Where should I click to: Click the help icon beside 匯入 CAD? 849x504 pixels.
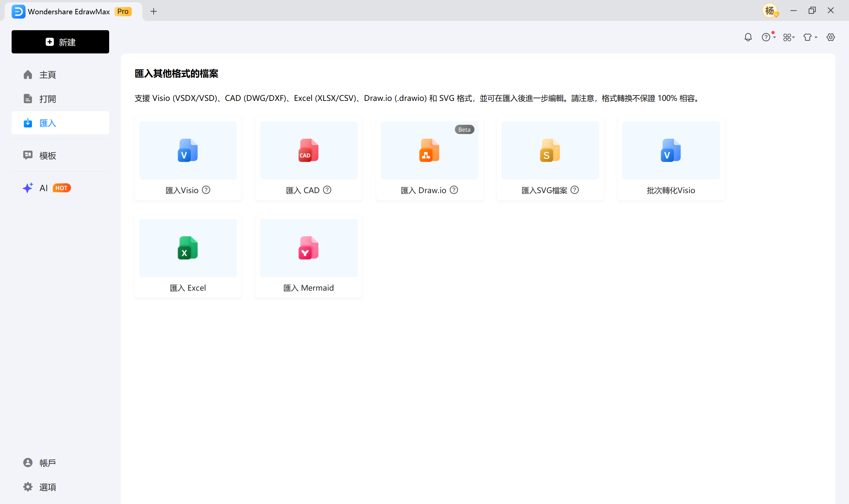coord(327,190)
